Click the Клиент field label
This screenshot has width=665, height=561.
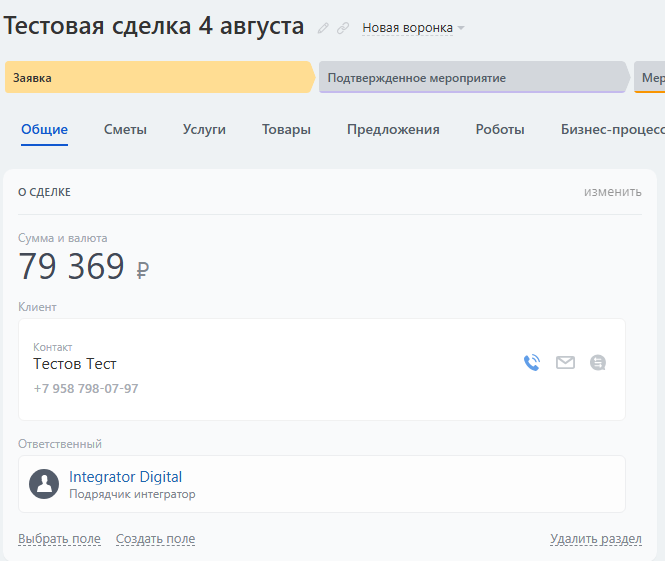(37, 307)
